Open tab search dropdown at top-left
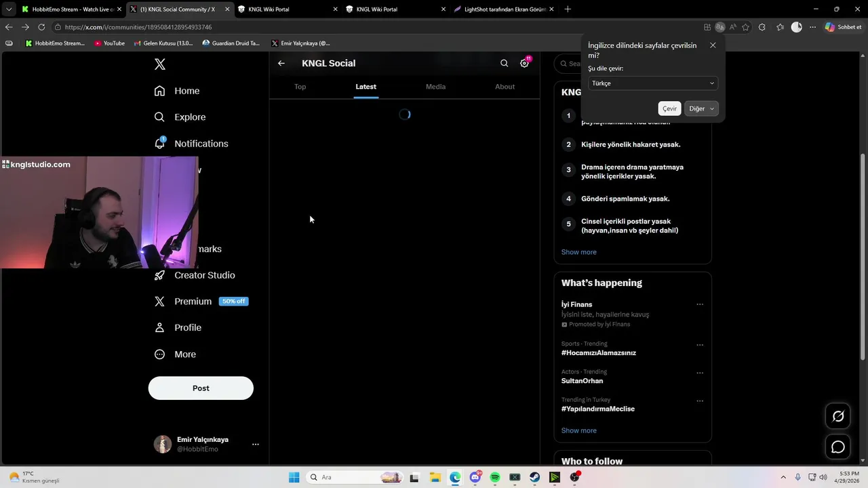Screen dimensions: 868x488 click(x=8, y=9)
